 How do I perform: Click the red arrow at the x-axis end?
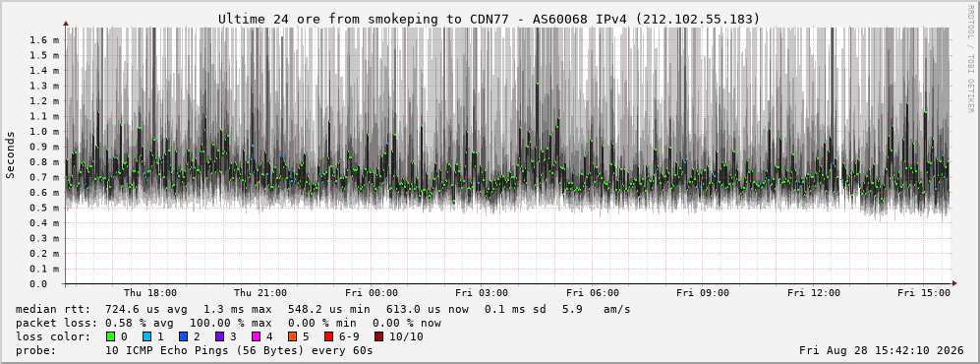[x=953, y=283]
